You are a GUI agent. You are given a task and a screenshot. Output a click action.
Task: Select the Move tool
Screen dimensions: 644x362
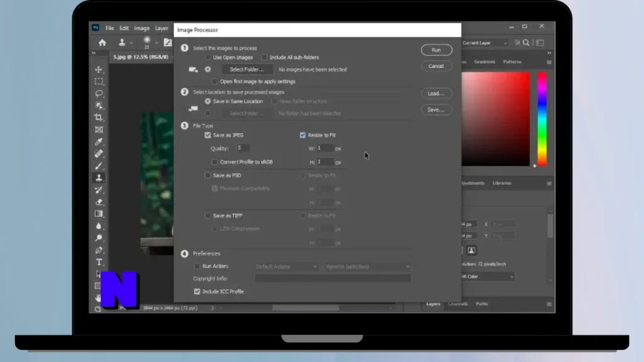point(99,69)
